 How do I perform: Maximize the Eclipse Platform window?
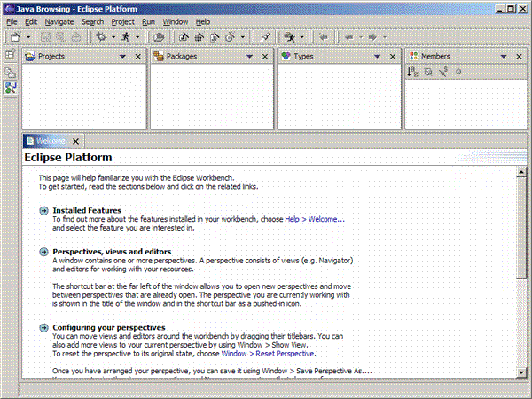click(x=511, y=9)
